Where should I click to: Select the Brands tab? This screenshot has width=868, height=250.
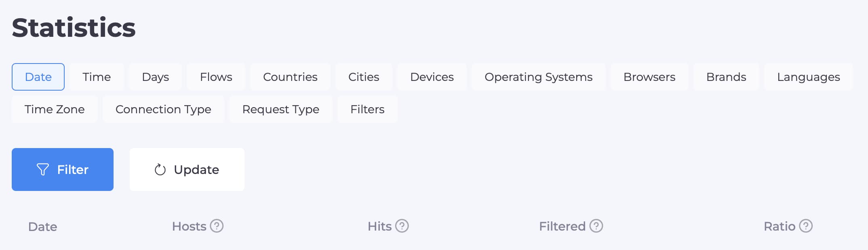(x=726, y=77)
